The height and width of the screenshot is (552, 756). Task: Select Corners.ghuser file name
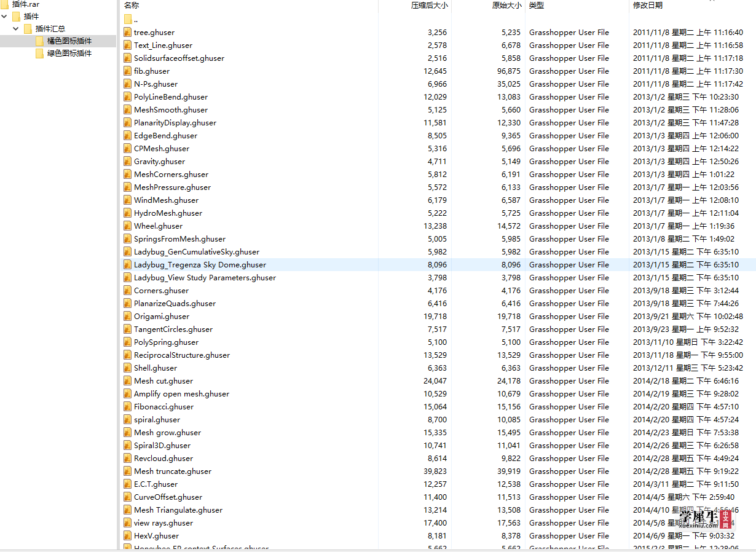click(x=161, y=290)
